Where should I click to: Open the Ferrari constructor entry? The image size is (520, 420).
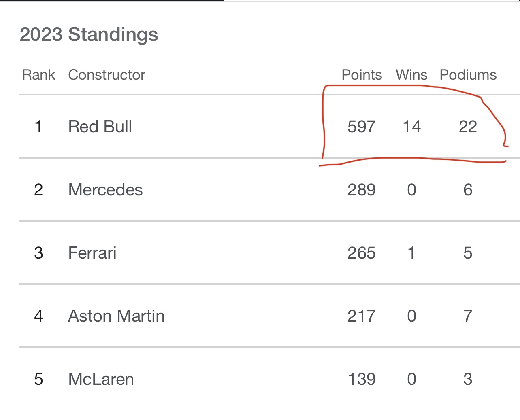pos(92,253)
